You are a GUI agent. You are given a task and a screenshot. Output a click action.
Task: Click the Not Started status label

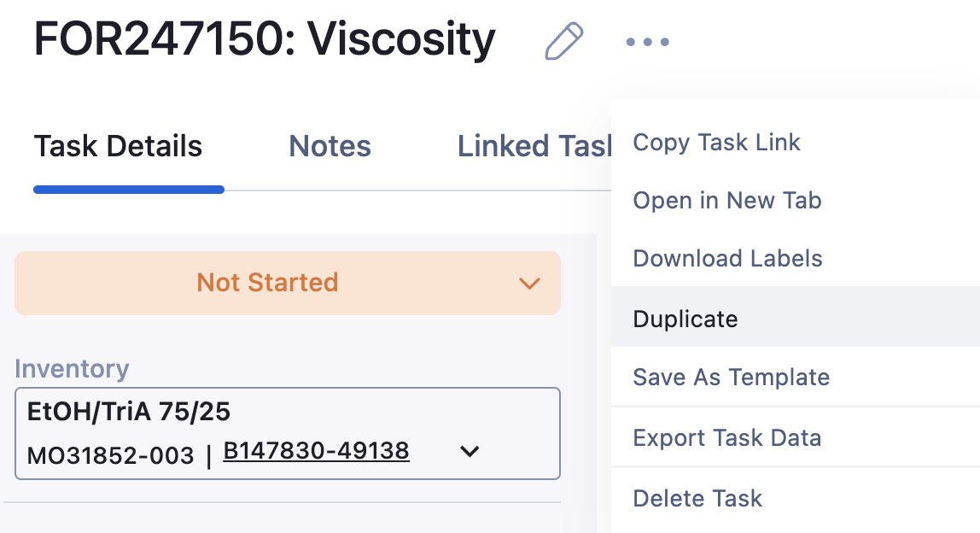click(267, 283)
